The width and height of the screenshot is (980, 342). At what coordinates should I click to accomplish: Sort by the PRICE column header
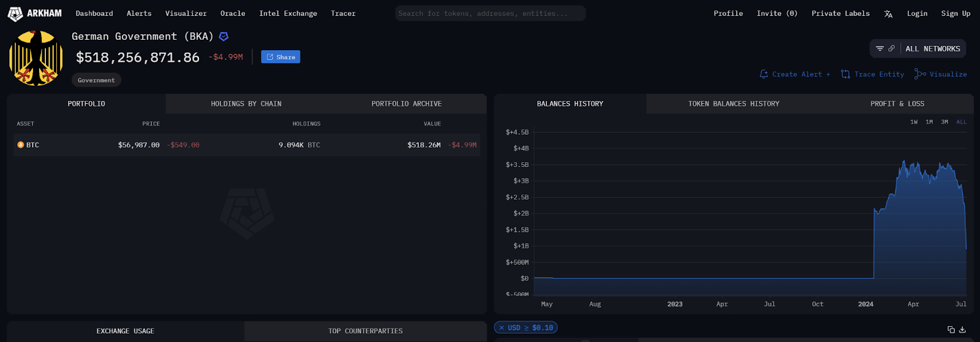point(151,124)
